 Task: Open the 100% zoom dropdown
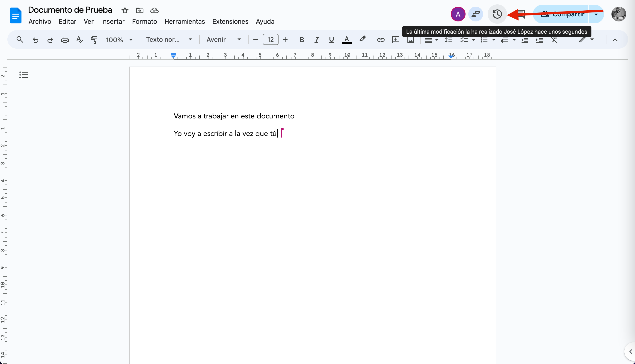click(119, 39)
